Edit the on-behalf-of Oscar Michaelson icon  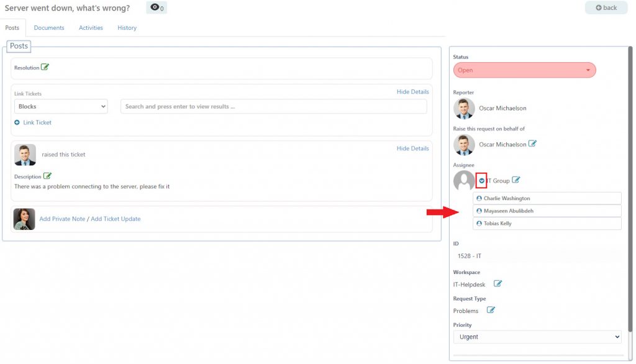(532, 143)
